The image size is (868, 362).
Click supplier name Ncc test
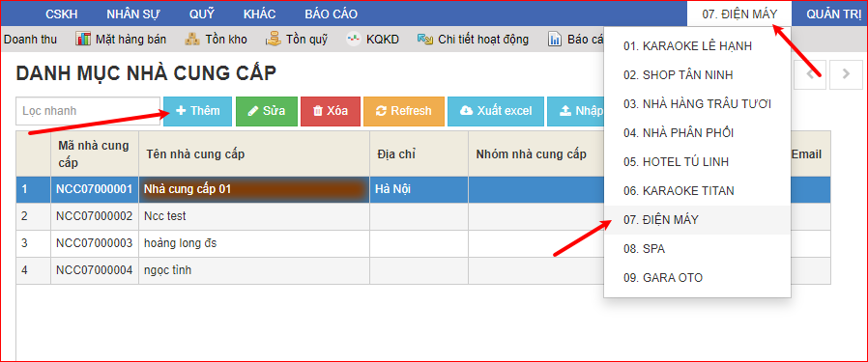pyautogui.click(x=165, y=216)
